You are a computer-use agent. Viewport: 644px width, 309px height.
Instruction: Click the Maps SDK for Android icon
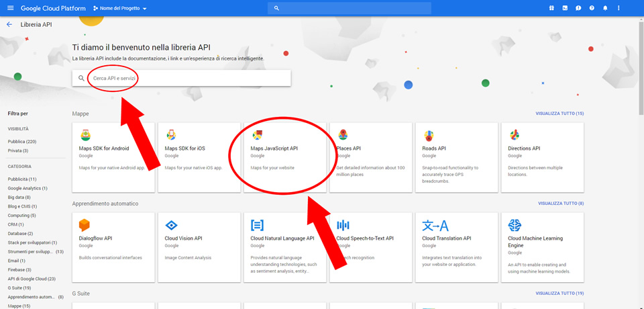coord(85,134)
